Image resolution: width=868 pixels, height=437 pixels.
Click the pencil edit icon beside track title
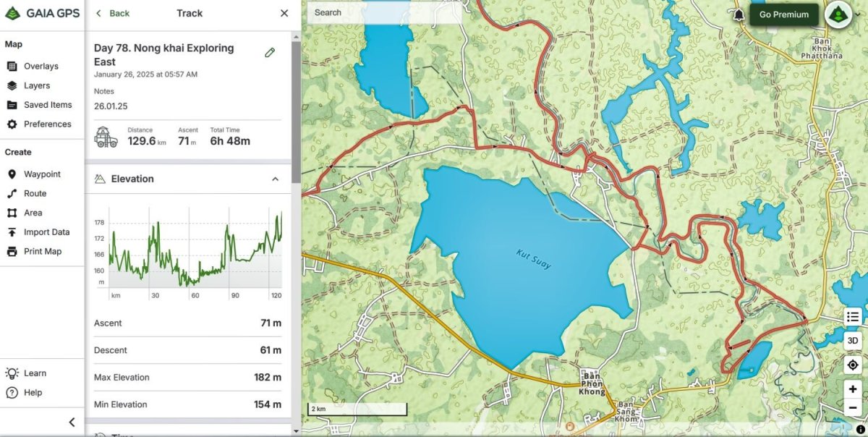point(270,52)
